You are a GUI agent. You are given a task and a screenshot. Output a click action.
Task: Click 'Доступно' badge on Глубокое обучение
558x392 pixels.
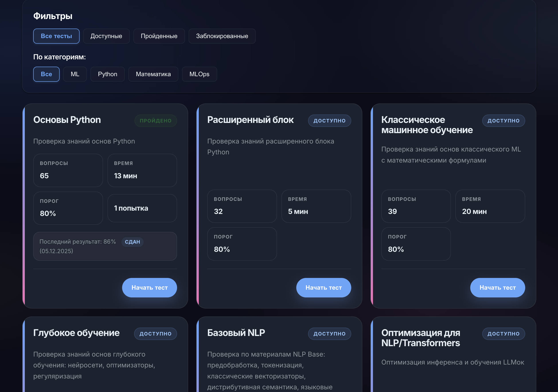(155, 334)
